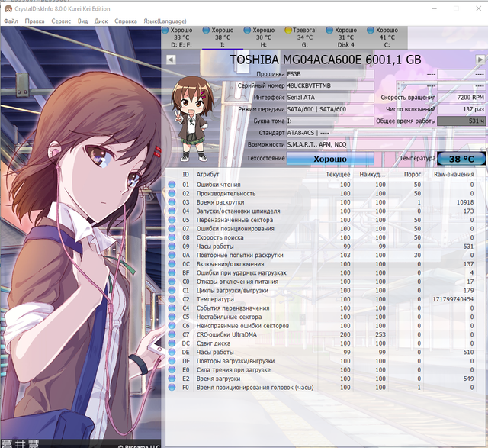
Task: Click status icon for Циклы загрузки/выгрузки
Action: point(172,290)
